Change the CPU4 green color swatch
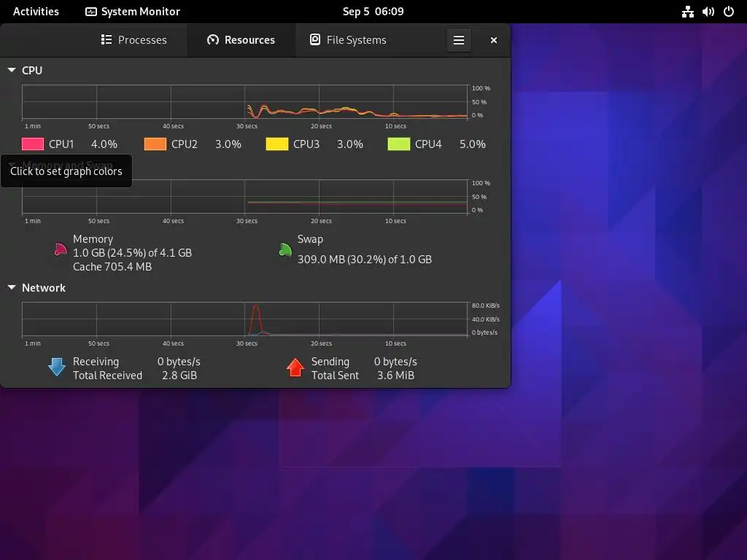The image size is (747, 560). click(399, 144)
